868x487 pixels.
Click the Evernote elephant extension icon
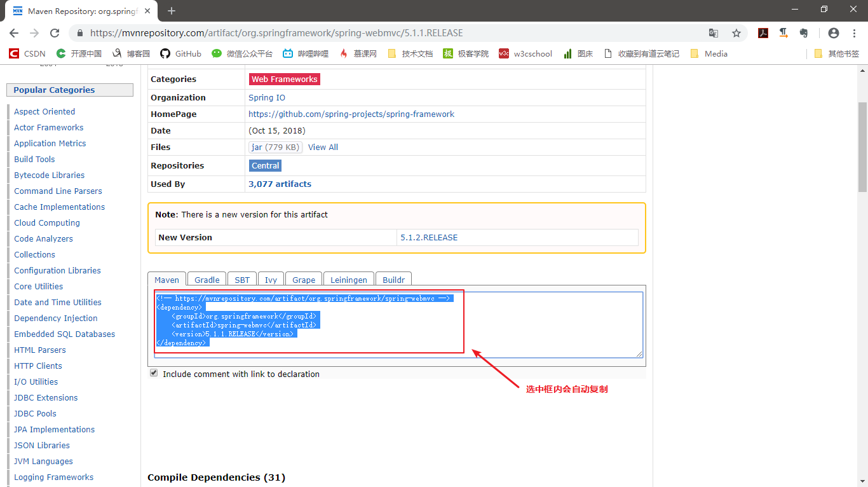coord(804,33)
